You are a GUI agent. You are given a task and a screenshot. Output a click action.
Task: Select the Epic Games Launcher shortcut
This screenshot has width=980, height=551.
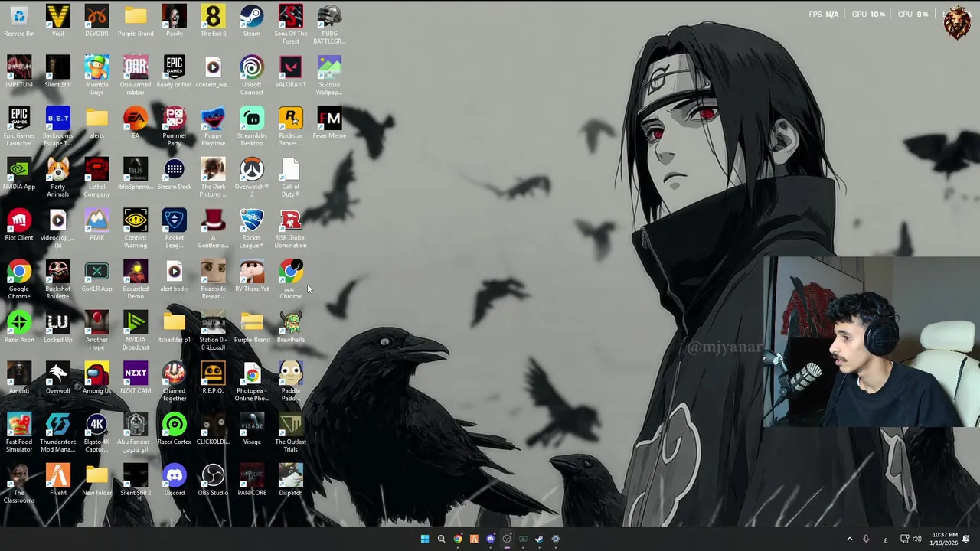(x=19, y=126)
